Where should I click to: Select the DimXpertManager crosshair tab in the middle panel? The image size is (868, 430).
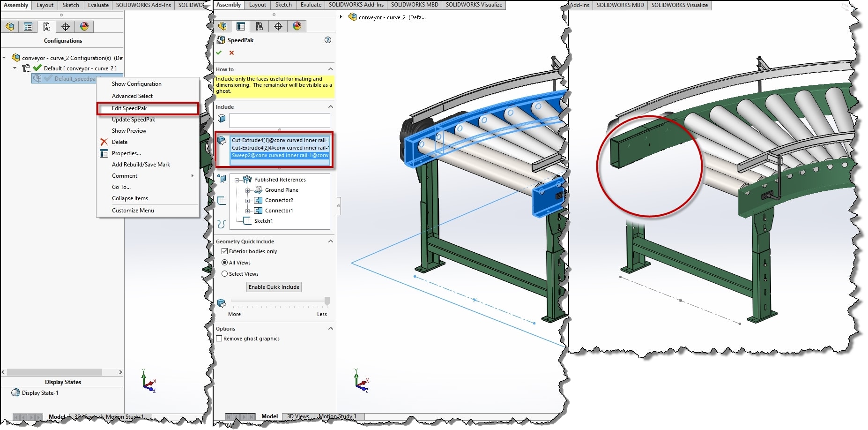tap(278, 26)
